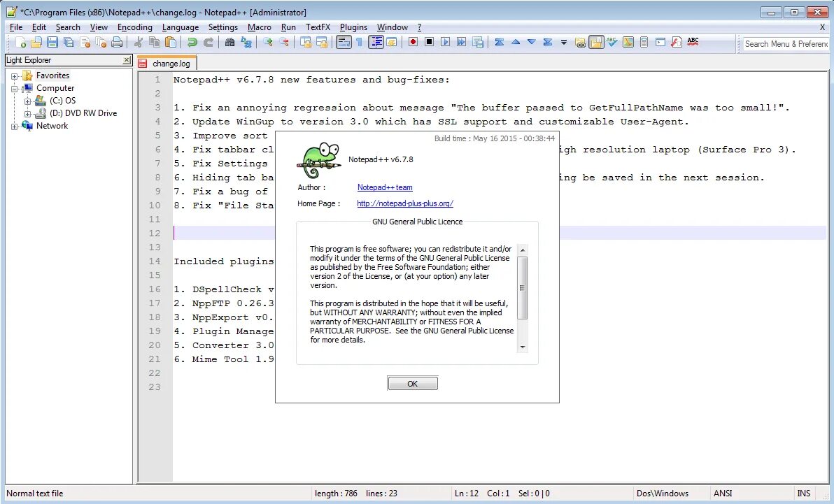The image size is (834, 504).
Task: Open the Language menu
Action: click(x=181, y=27)
